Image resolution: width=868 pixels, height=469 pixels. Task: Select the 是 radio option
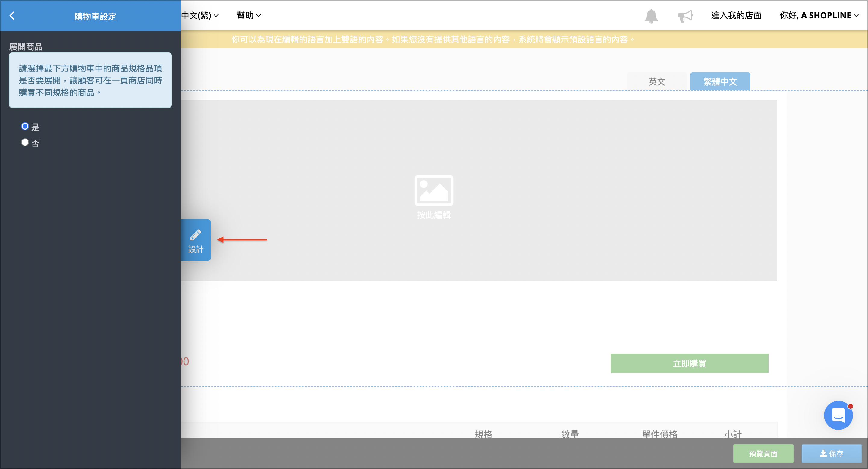click(25, 126)
